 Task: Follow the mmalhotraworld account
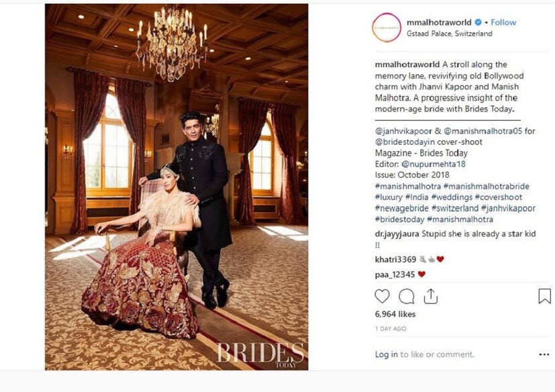(x=503, y=22)
